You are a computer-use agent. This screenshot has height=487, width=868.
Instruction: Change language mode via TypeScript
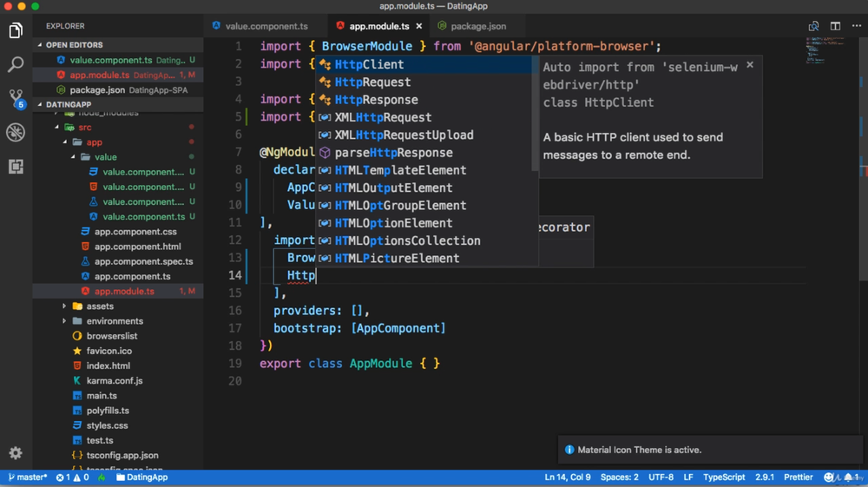click(724, 477)
